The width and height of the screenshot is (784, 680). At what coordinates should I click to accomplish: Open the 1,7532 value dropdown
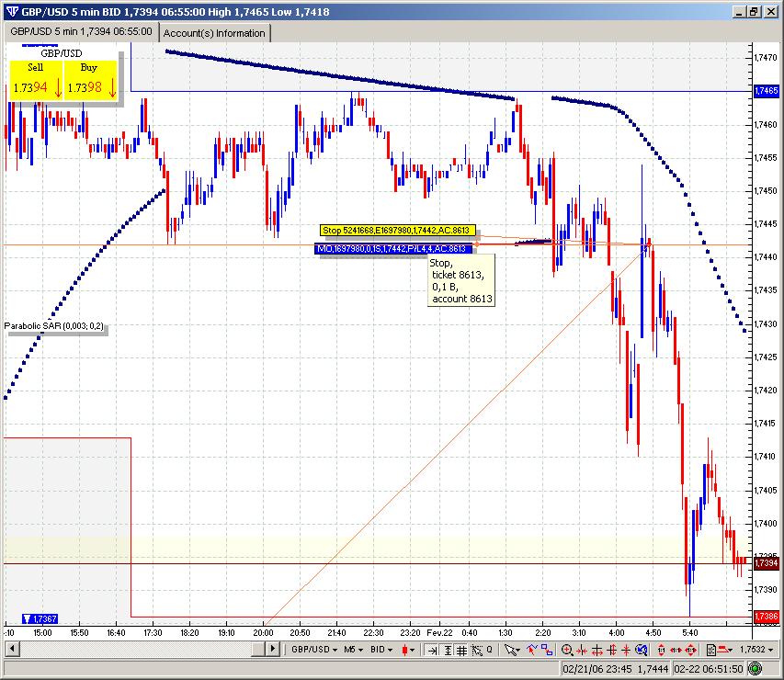click(x=758, y=650)
